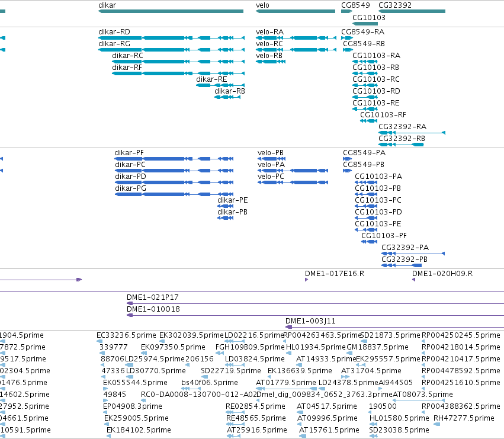Select transcript CG32392-RB

402,139
